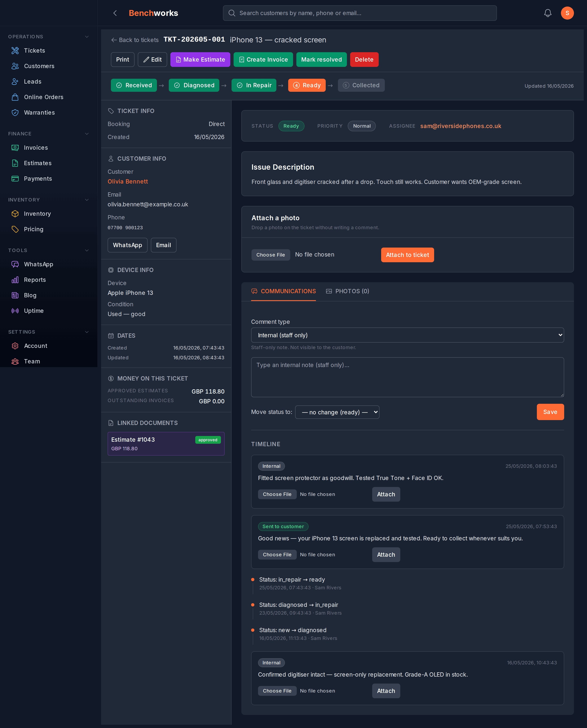The image size is (587, 728).
Task: Collapse the Settings sidebar section
Action: pyautogui.click(x=87, y=332)
